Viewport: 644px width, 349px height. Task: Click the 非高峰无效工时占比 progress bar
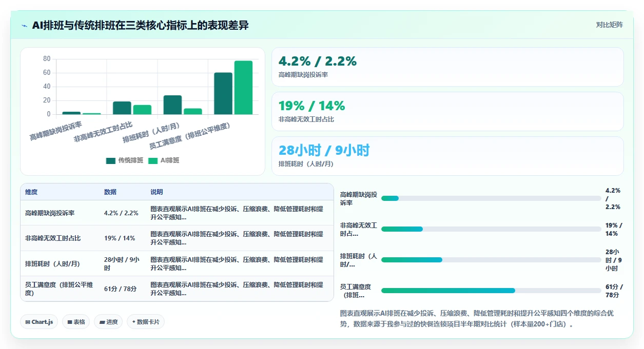(x=491, y=229)
